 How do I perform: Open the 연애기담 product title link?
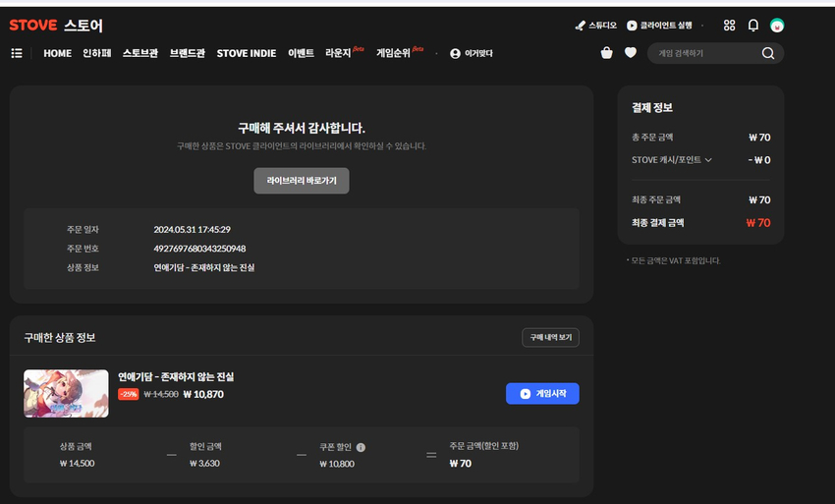[x=176, y=376]
